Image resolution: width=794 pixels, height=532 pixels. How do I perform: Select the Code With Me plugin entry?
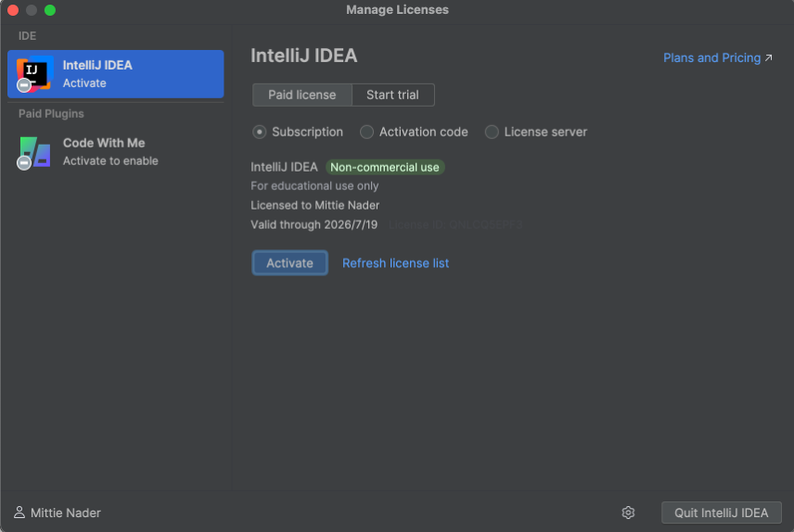(115, 152)
